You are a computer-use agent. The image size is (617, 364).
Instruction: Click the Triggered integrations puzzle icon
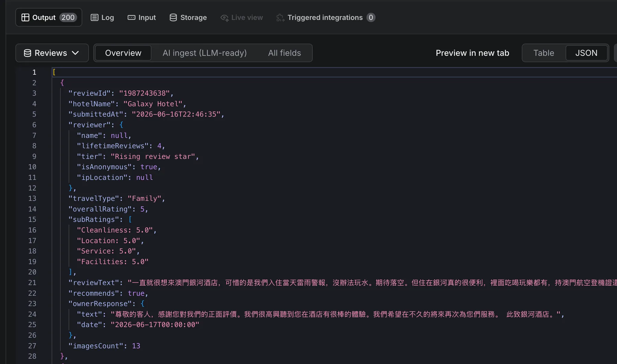click(280, 18)
